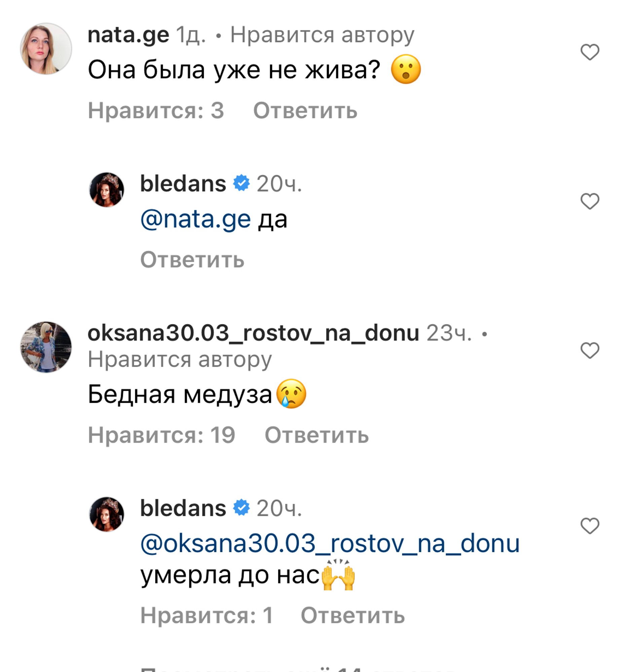Open the @oksana30.03_rostov_na_donu mention link
This screenshot has height=672, width=639.
[x=330, y=543]
